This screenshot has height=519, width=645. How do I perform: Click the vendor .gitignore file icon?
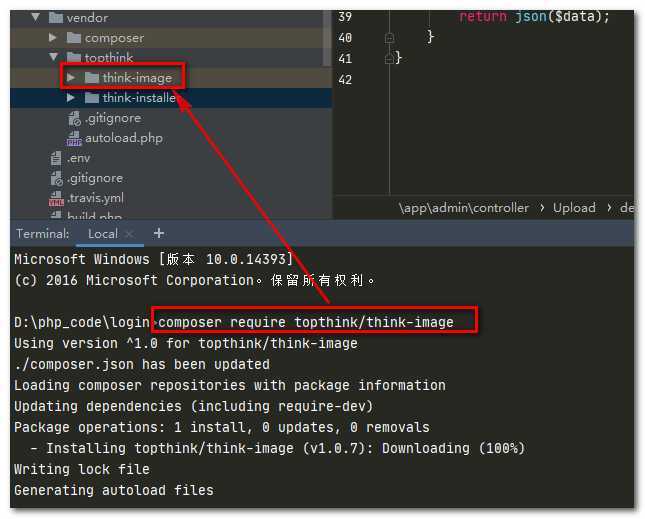point(74,118)
